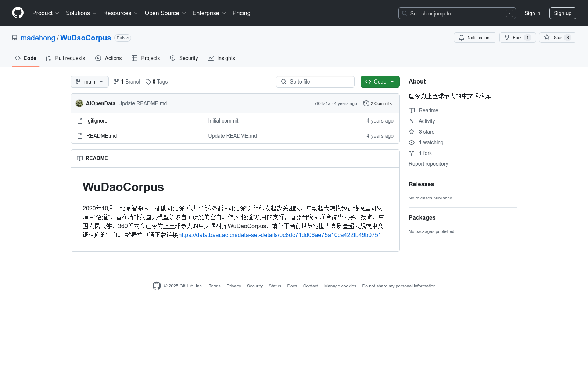Click the star icon next to 3 stars

412,132
